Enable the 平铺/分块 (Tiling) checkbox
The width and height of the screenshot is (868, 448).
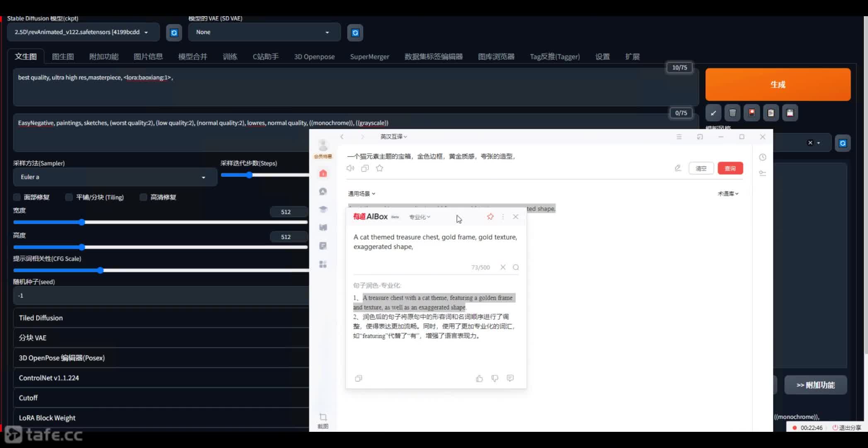tap(69, 197)
